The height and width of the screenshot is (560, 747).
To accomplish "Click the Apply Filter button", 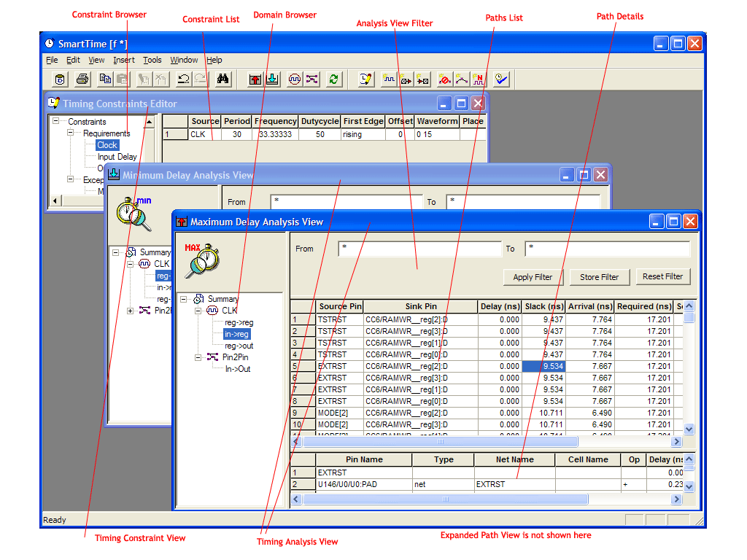I will [x=533, y=277].
